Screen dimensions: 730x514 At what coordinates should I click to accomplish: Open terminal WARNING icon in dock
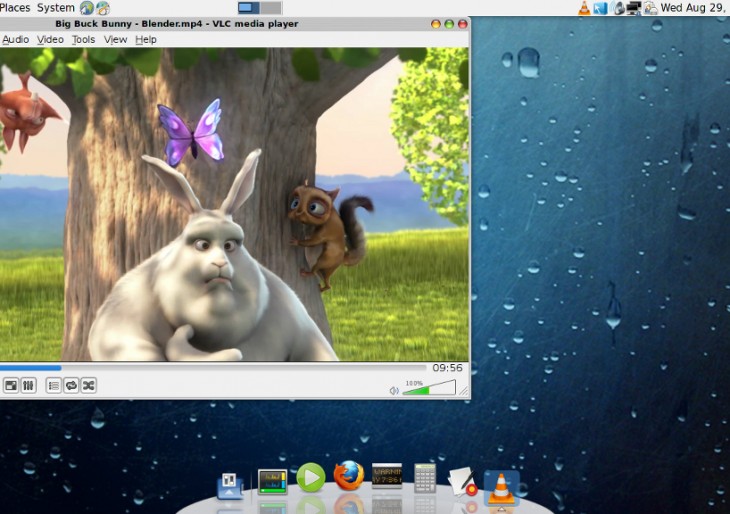[x=387, y=475]
